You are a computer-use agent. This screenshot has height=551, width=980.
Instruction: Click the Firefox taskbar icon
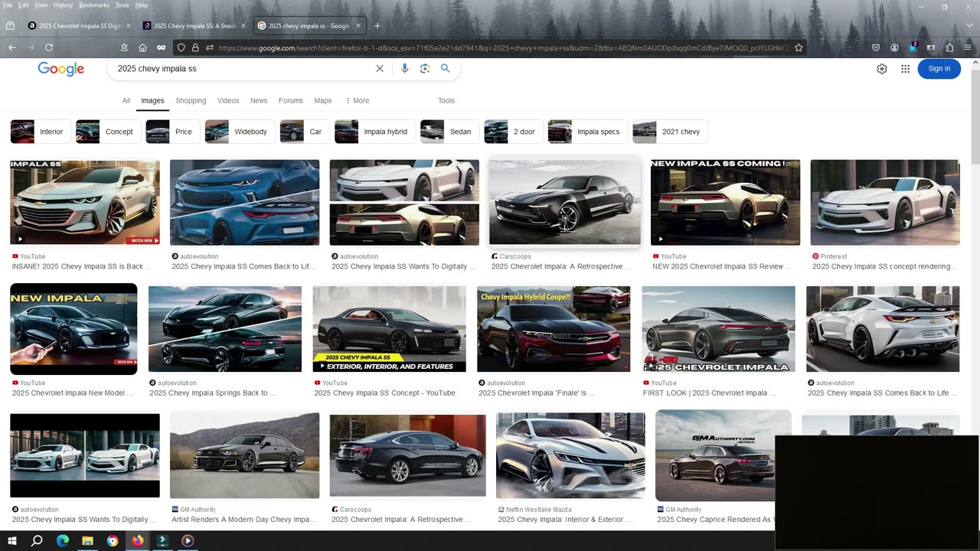(138, 540)
